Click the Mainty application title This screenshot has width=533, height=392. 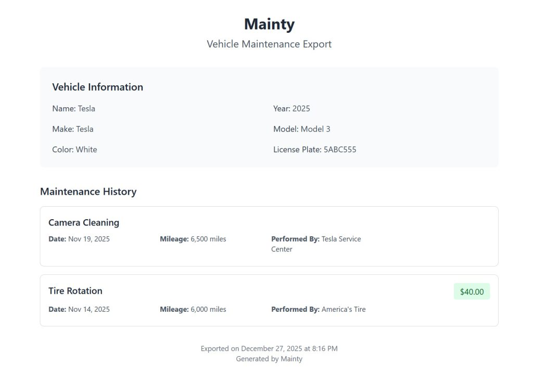[x=269, y=24]
